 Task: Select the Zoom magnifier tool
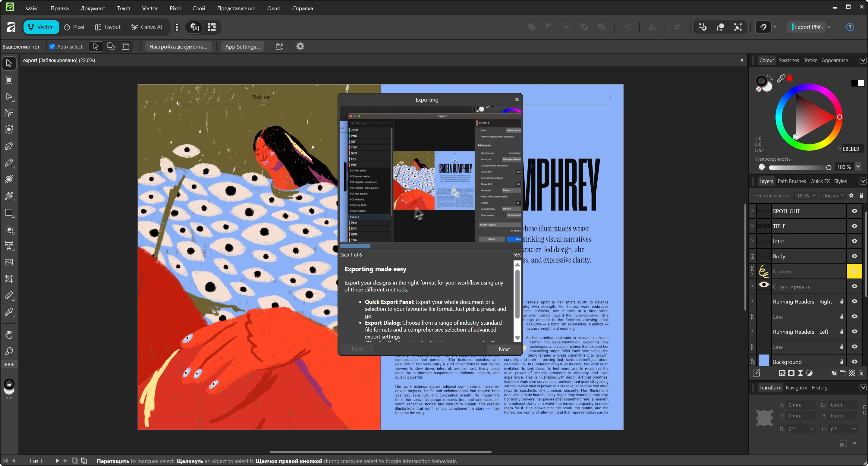tap(9, 351)
